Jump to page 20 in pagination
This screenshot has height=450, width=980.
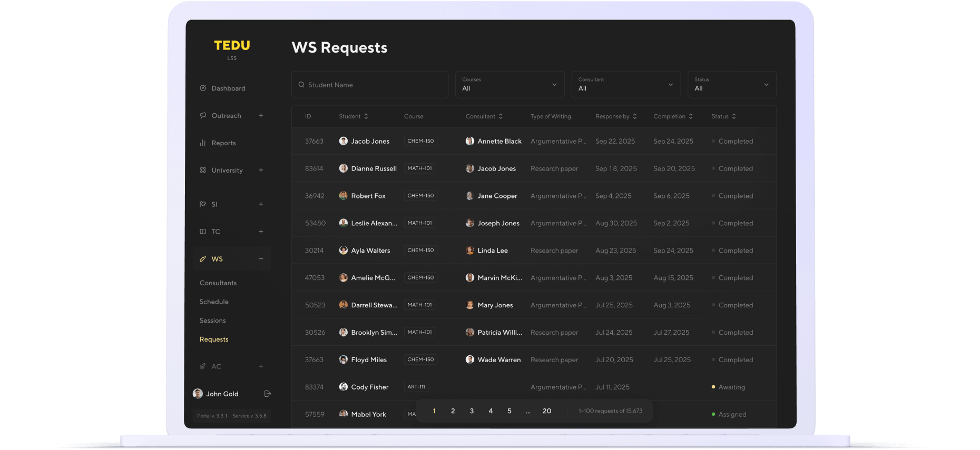coord(547,411)
